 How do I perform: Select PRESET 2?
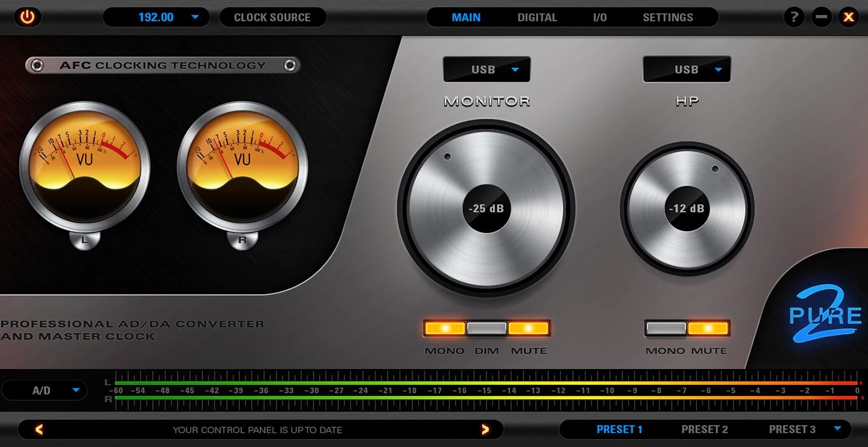tap(704, 429)
